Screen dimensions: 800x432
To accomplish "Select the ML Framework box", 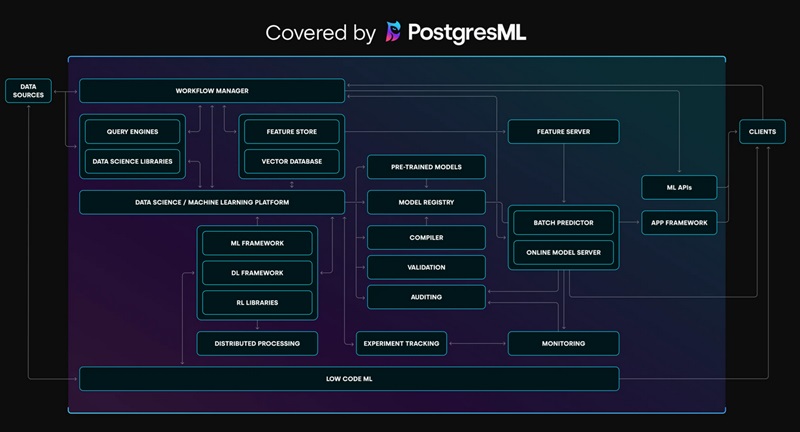I will point(257,243).
